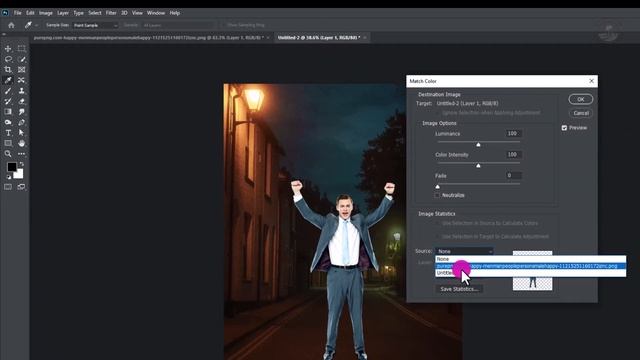Select the Hand tool

22,143
